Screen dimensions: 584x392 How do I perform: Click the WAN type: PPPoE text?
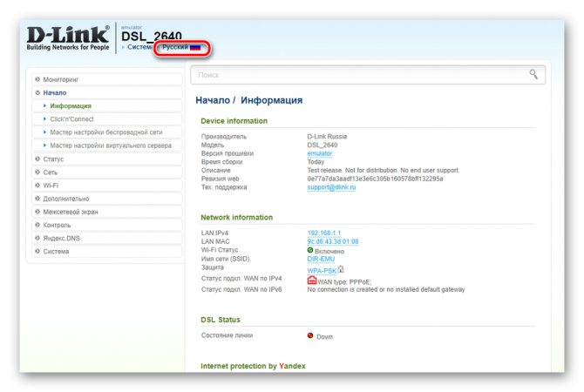click(x=344, y=282)
